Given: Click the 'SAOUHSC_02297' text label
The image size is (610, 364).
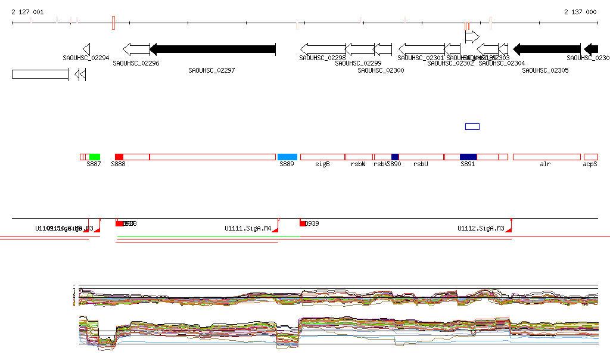Looking at the screenshot, I should [211, 70].
